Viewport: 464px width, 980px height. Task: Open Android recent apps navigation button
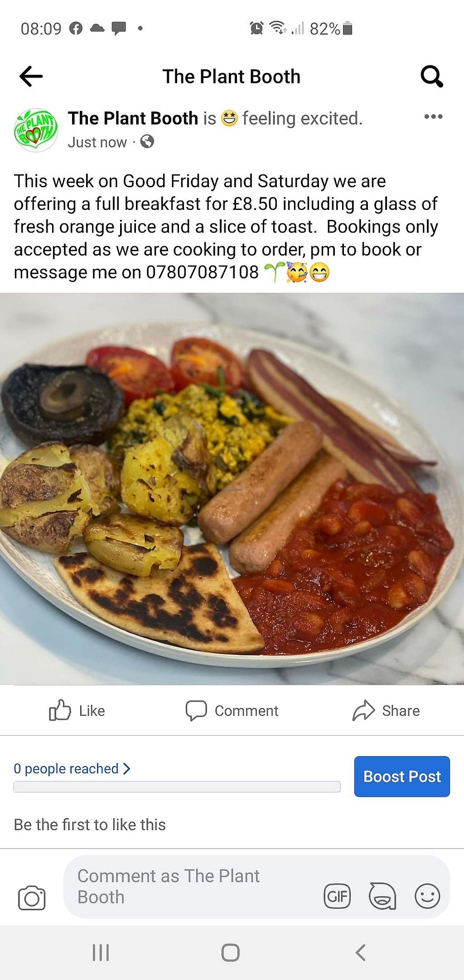[101, 952]
